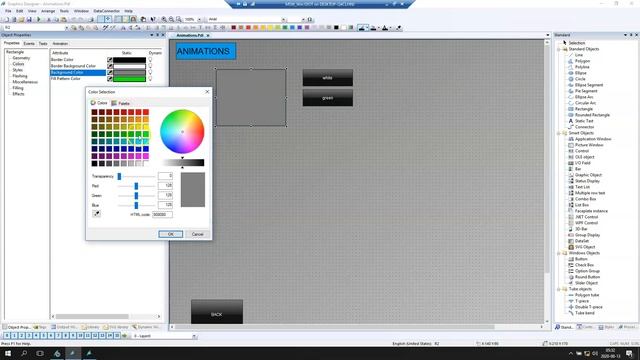Switch to the Events tab
640x360 pixels.
tap(29, 43)
